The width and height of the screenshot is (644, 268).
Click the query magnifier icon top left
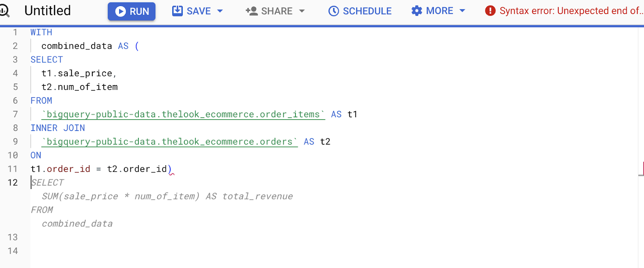click(5, 11)
